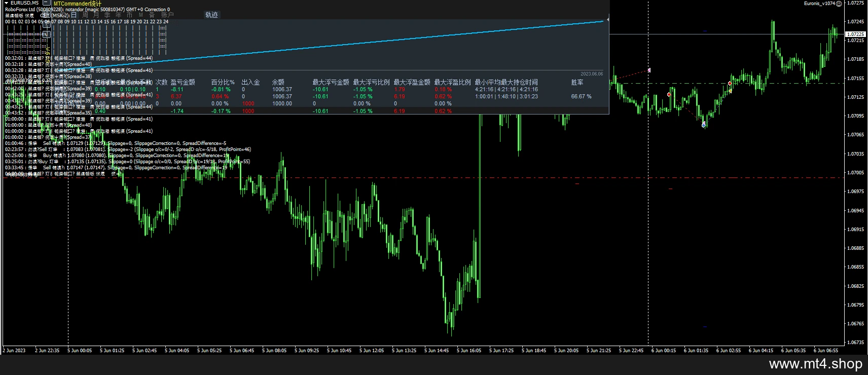868x375 pixels.
Task: Click the 02:23:57 Sell log entry
Action: [x=128, y=149]
